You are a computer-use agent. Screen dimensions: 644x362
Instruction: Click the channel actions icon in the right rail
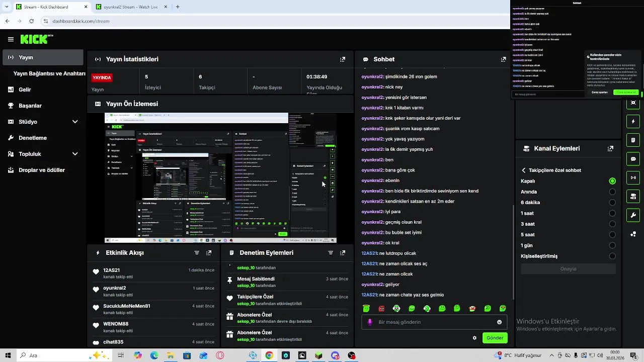pos(633,196)
